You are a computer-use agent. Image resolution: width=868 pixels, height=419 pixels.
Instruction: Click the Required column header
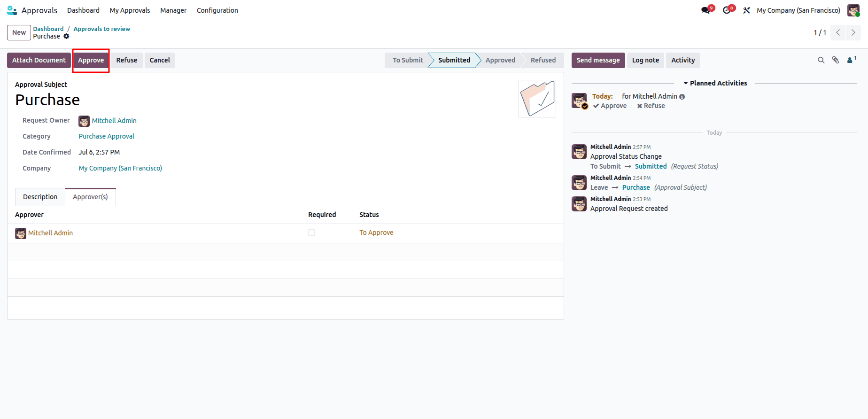pyautogui.click(x=322, y=215)
